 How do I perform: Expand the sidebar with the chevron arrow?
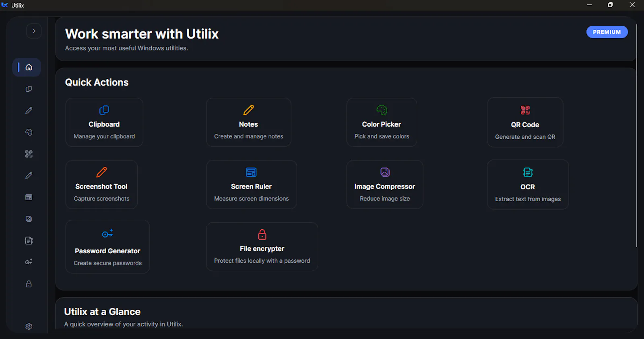point(34,31)
